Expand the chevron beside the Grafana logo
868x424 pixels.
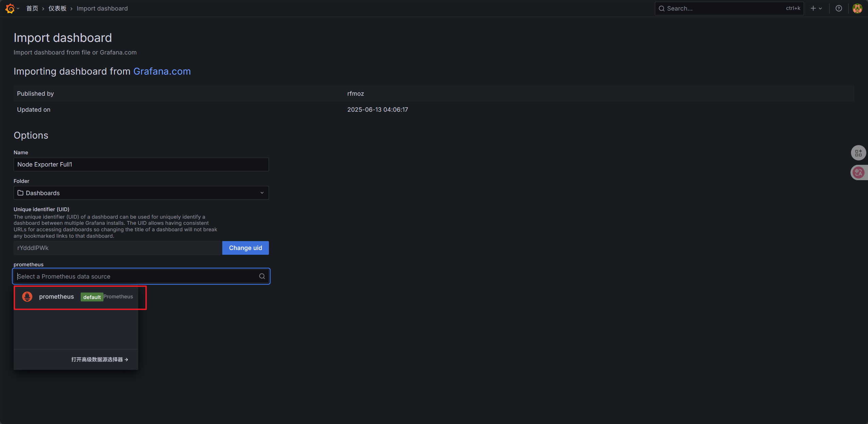tap(18, 9)
